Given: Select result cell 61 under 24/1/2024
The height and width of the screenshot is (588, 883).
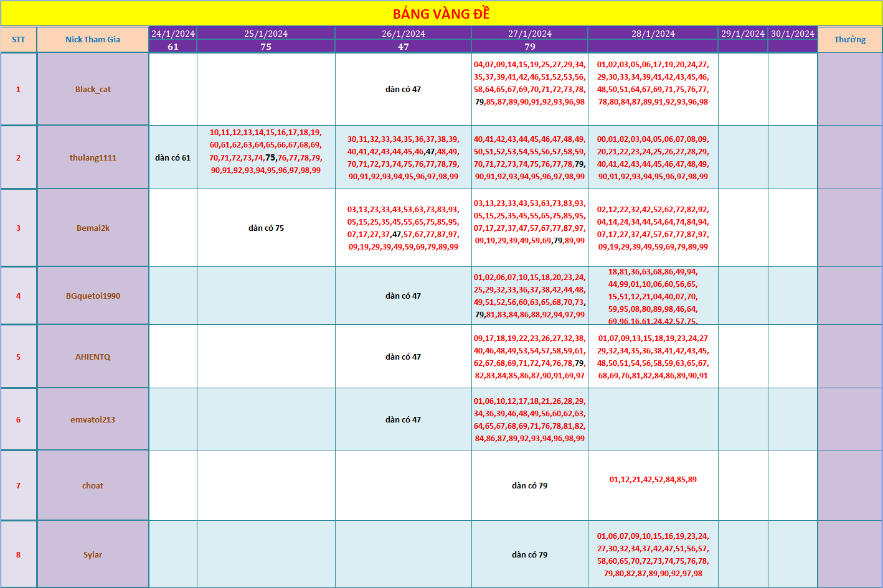Looking at the screenshot, I should point(173,47).
